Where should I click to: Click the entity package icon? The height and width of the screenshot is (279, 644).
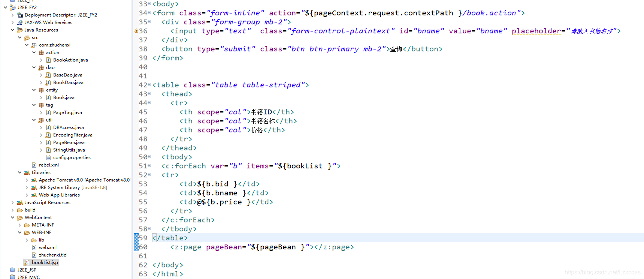coord(41,90)
